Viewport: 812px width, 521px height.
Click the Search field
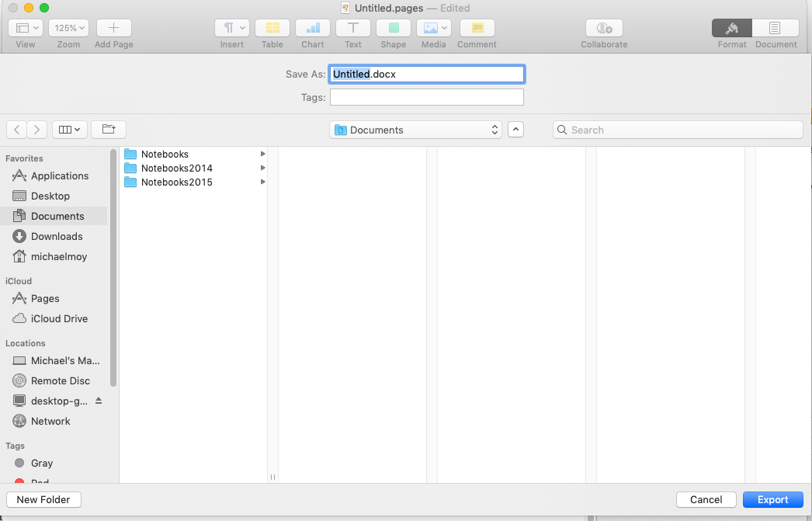coord(678,130)
